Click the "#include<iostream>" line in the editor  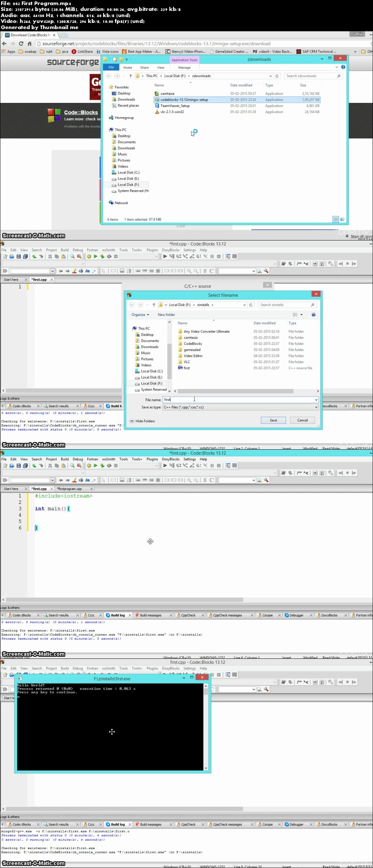tap(64, 496)
